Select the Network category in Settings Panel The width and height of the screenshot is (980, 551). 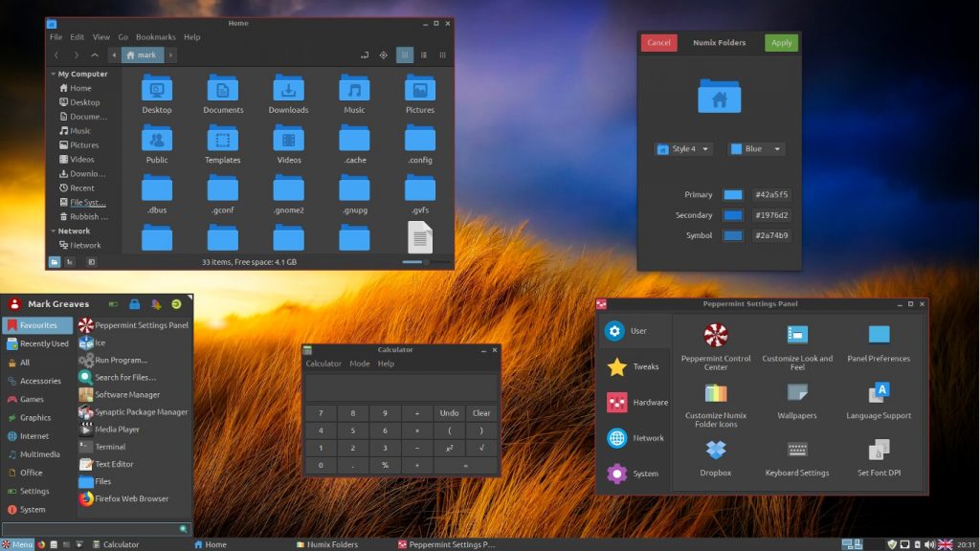(x=636, y=438)
